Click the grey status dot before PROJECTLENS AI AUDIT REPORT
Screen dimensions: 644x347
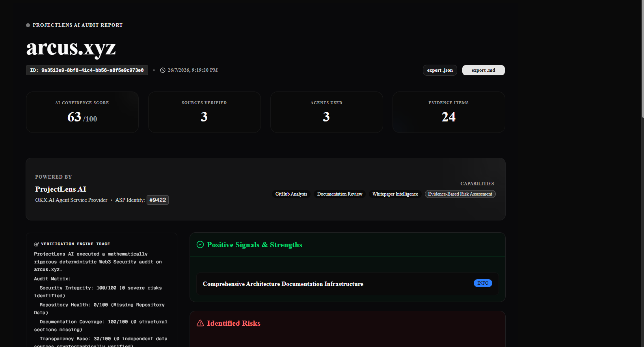coord(28,25)
